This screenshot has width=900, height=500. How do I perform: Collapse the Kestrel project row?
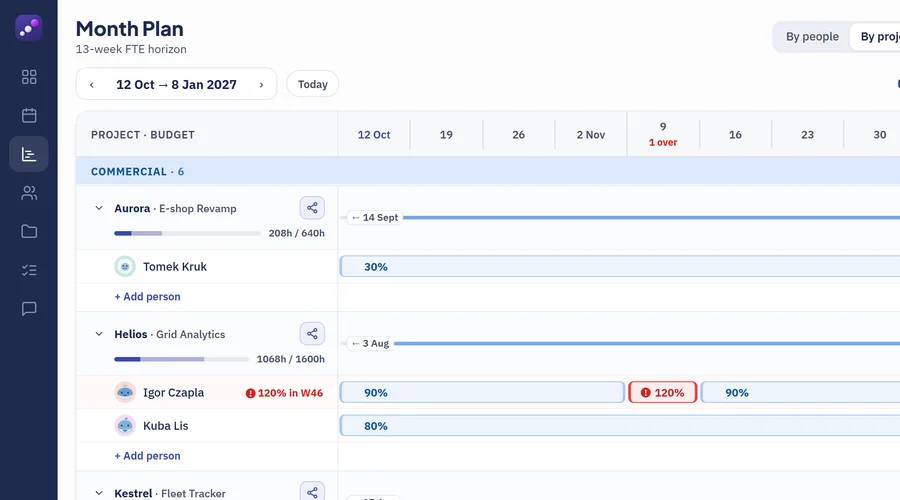[99, 493]
